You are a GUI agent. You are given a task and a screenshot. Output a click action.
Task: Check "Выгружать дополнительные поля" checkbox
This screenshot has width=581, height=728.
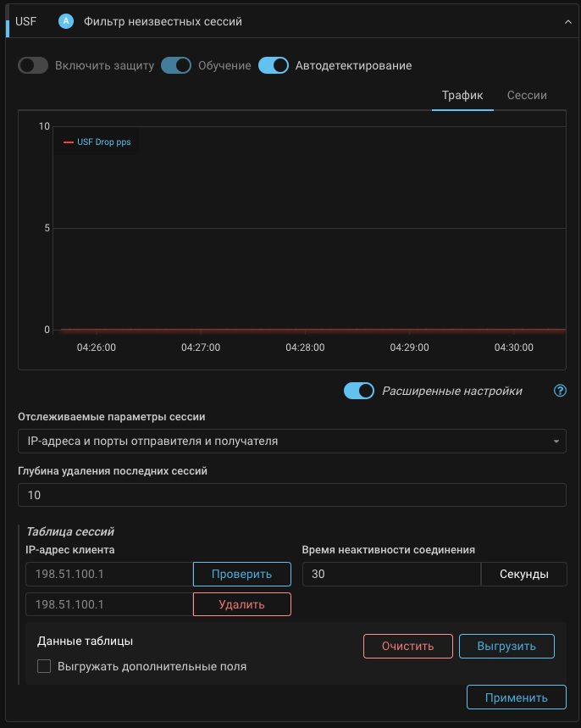coord(44,667)
